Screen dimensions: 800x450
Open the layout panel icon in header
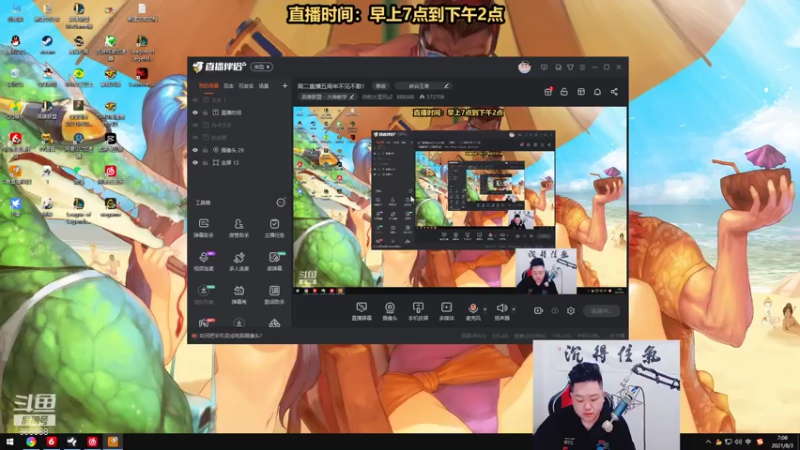(581, 92)
